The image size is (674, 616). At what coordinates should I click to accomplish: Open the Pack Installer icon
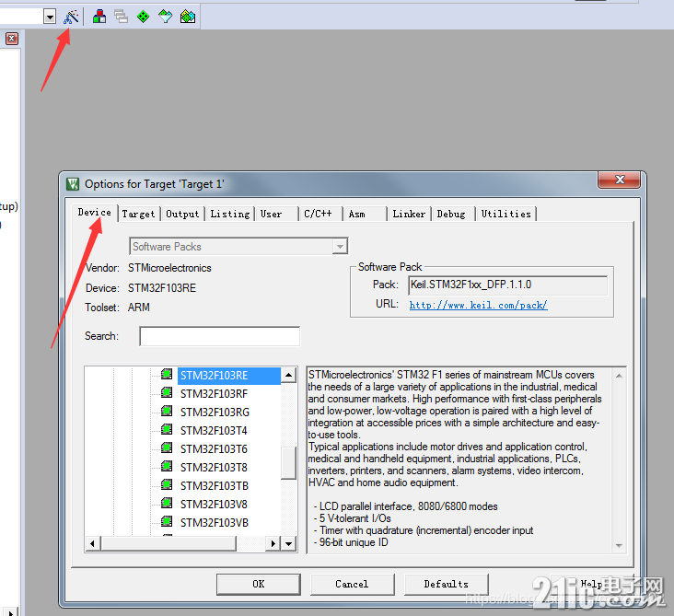188,17
